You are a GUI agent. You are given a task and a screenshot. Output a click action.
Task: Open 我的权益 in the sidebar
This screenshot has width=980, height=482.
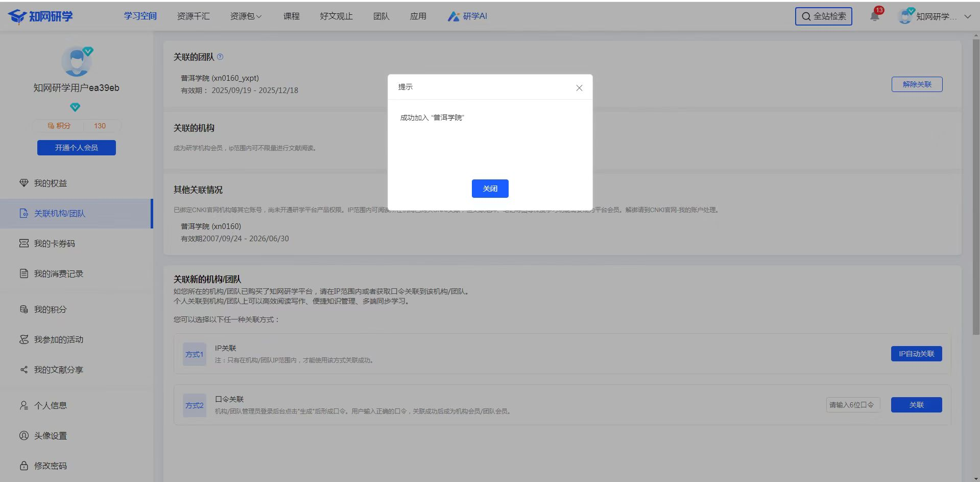(50, 183)
